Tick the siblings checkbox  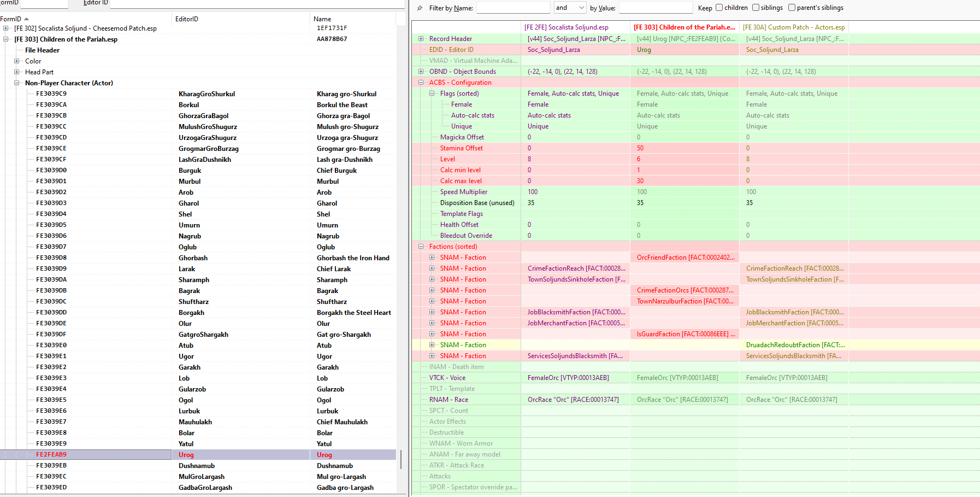(x=755, y=8)
